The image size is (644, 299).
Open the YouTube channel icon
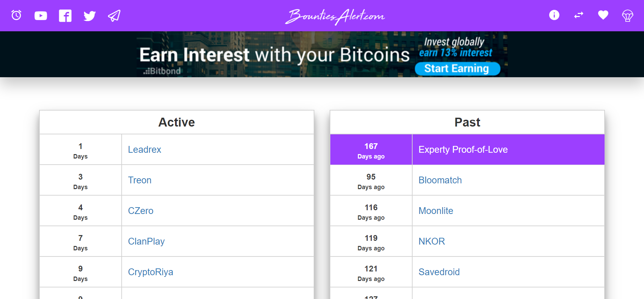41,16
